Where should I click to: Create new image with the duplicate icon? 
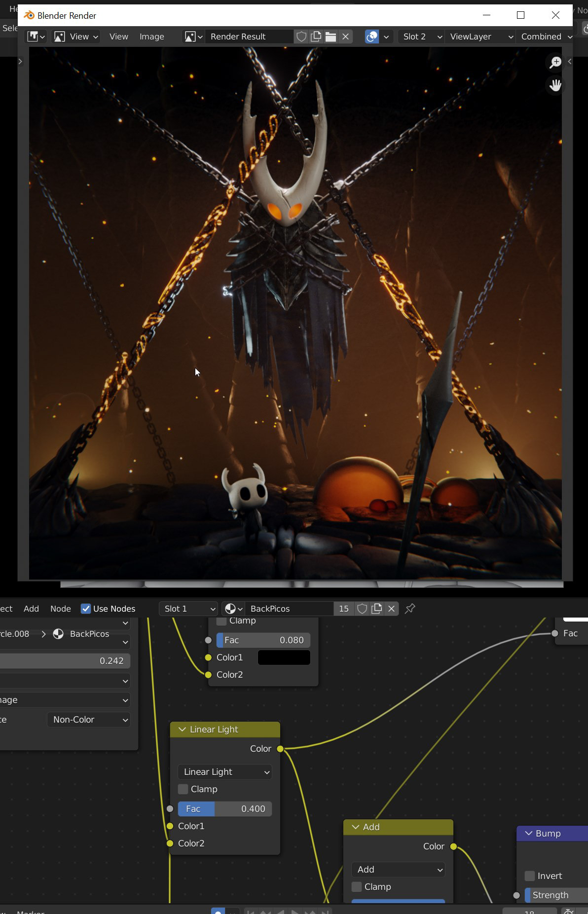[x=316, y=37]
